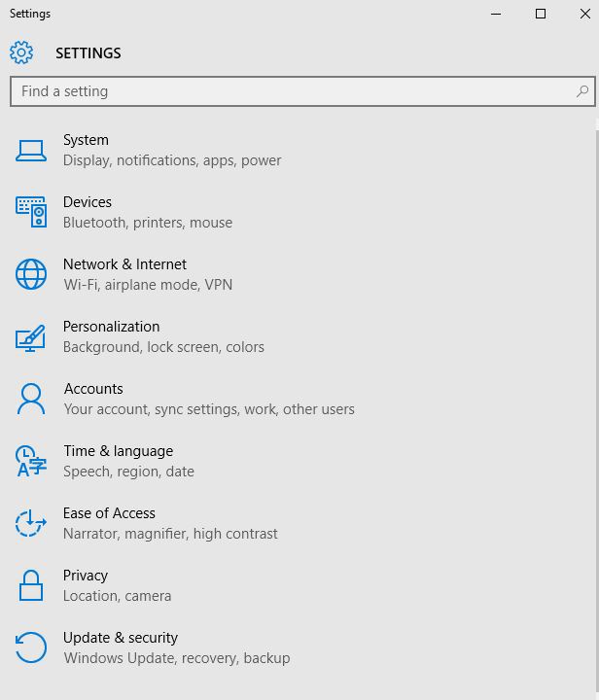Screen dimensions: 599x700
Task: Open the Privacy padlock icon
Action: 31,585
